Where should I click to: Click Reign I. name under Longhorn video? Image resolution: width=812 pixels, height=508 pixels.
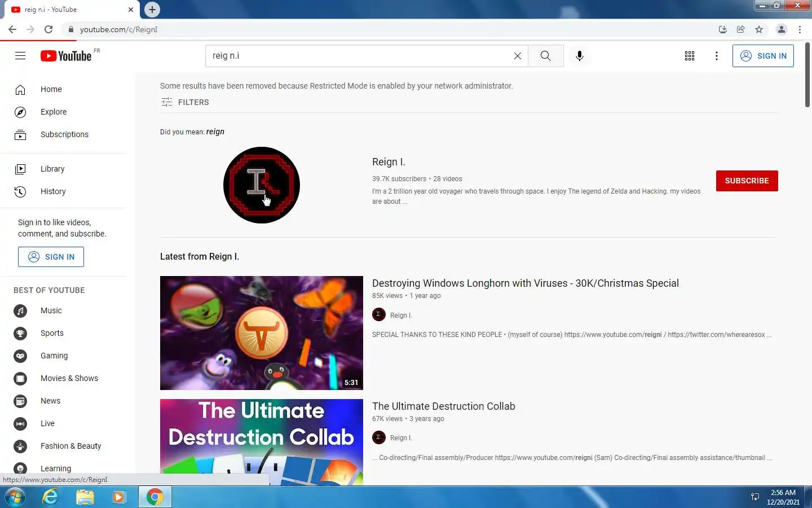(x=401, y=316)
